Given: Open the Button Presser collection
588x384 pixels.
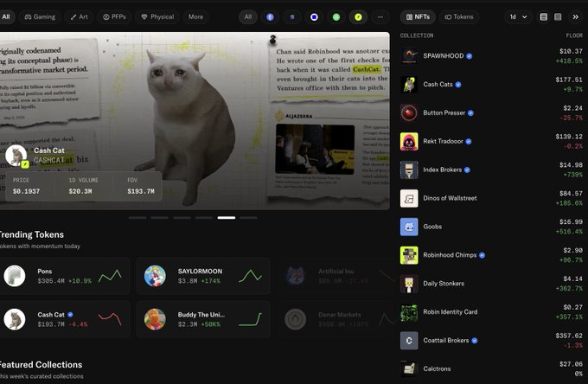Looking at the screenshot, I should click(x=491, y=113).
